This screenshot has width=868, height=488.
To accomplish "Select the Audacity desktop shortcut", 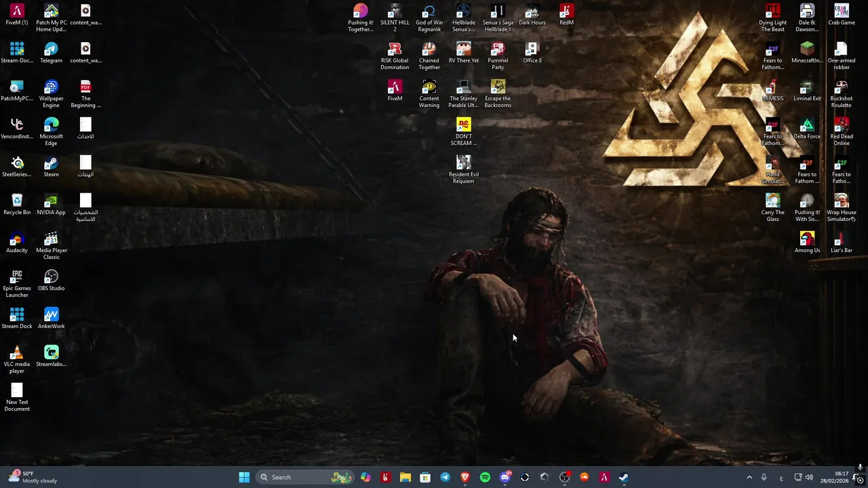I will [x=17, y=243].
